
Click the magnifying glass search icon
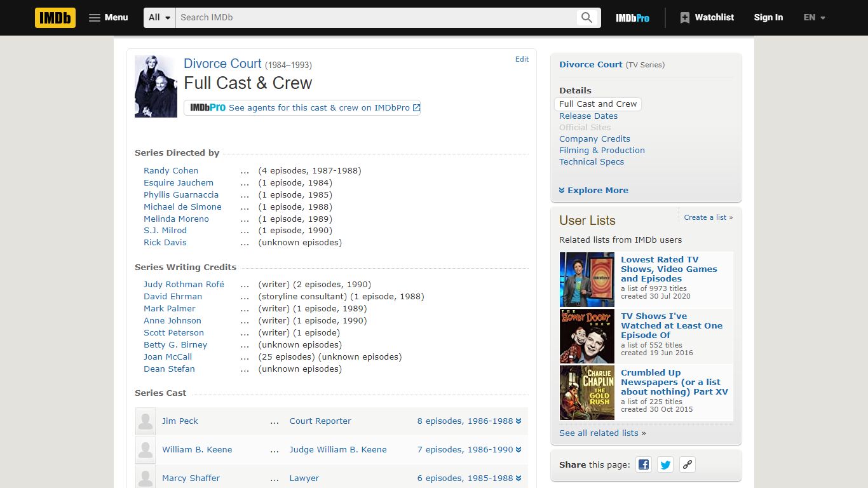pyautogui.click(x=587, y=18)
